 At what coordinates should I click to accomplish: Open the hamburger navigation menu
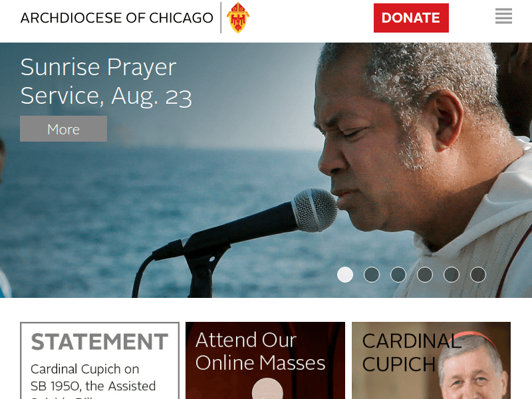tap(503, 16)
